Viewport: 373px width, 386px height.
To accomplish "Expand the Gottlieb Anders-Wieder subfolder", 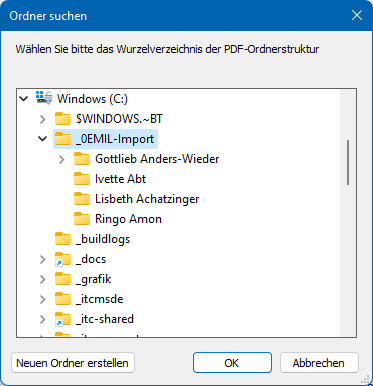I will tap(62, 159).
